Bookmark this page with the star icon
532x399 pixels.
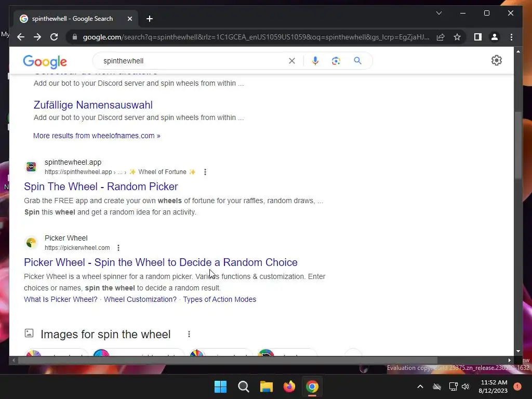(x=457, y=37)
